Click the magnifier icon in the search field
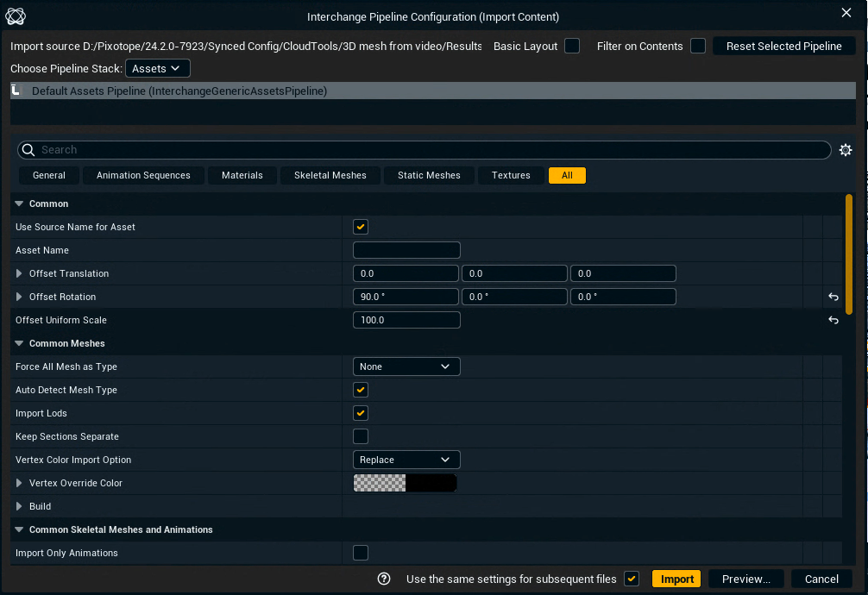Screen dimensions: 868x595 (x=28, y=150)
